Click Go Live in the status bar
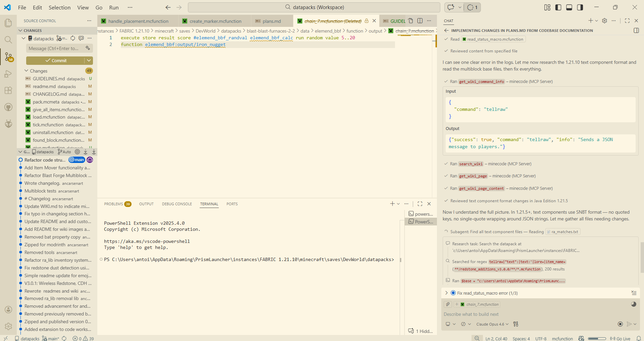This screenshot has width=644, height=341. [620, 338]
